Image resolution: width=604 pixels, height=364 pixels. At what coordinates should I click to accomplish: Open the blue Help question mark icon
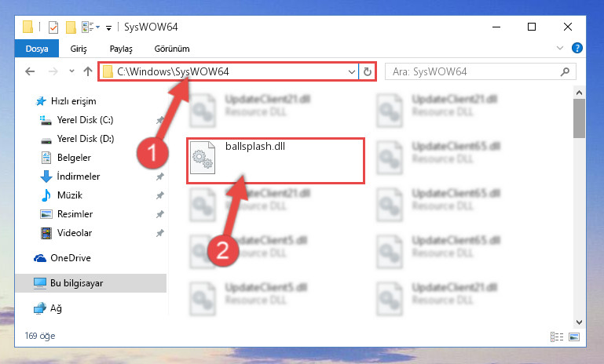577,48
